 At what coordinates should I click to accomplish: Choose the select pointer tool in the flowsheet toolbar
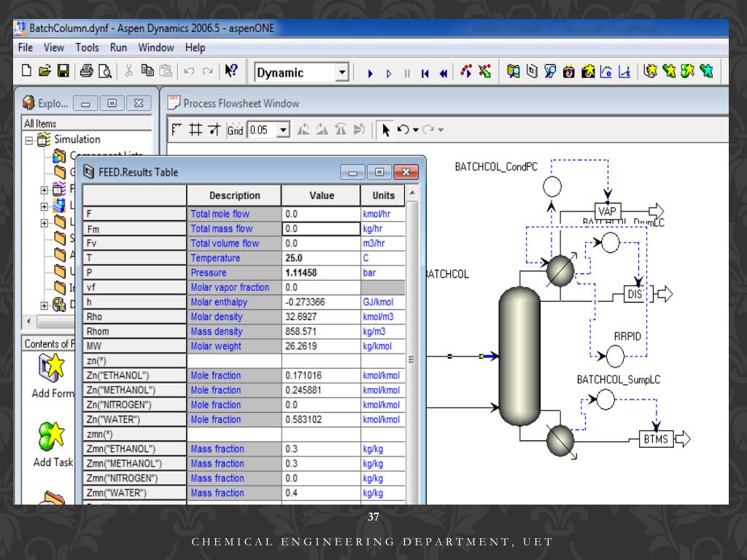[385, 130]
